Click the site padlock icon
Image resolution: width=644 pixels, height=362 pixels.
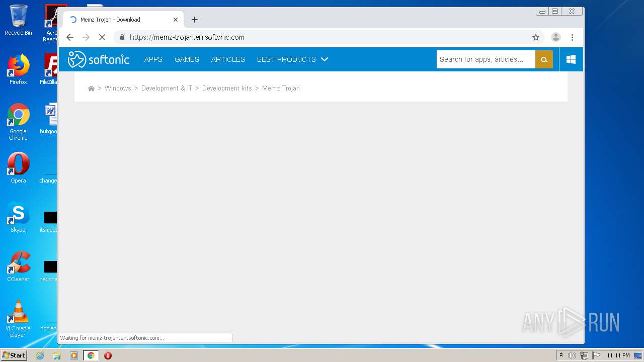122,37
